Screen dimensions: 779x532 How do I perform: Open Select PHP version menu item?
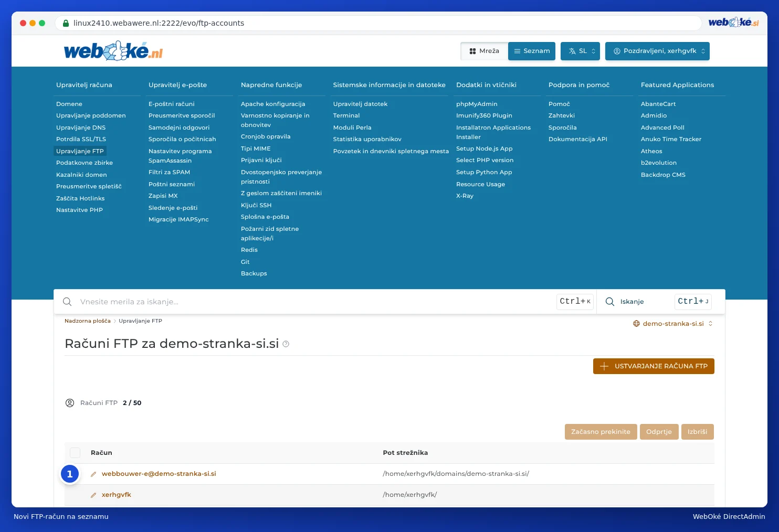485,160
